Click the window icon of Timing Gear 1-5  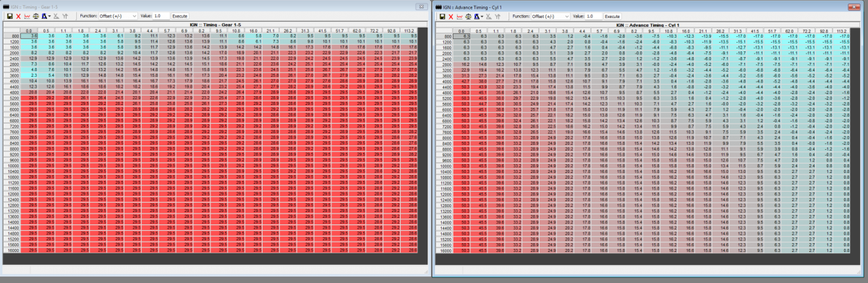(6, 7)
